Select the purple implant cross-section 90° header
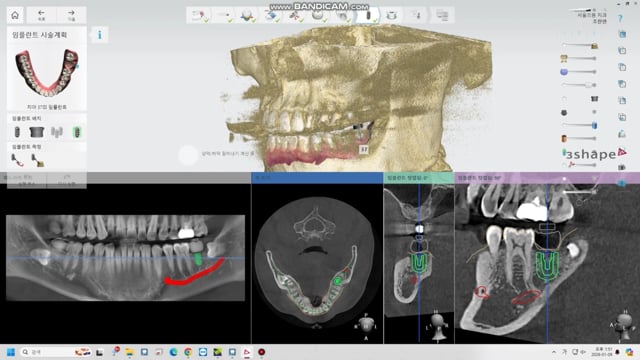 (x=547, y=178)
